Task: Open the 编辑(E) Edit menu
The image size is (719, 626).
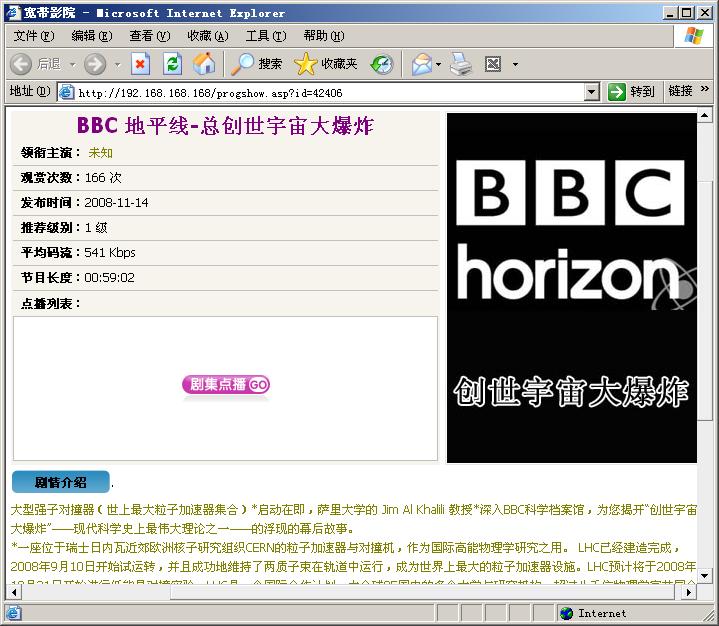Action: pos(92,36)
